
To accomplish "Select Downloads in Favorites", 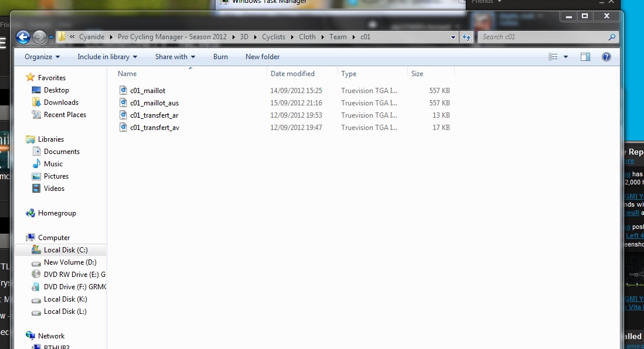I will (61, 102).
